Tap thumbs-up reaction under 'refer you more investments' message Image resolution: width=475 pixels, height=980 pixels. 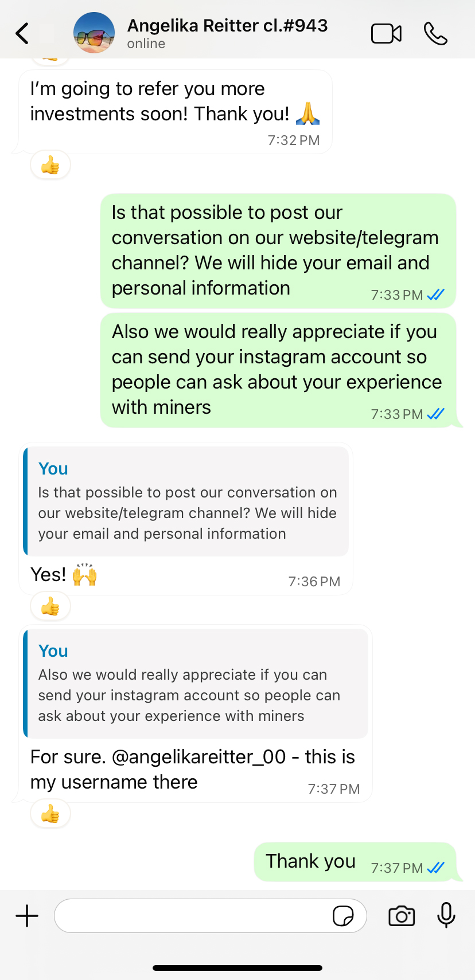50,166
